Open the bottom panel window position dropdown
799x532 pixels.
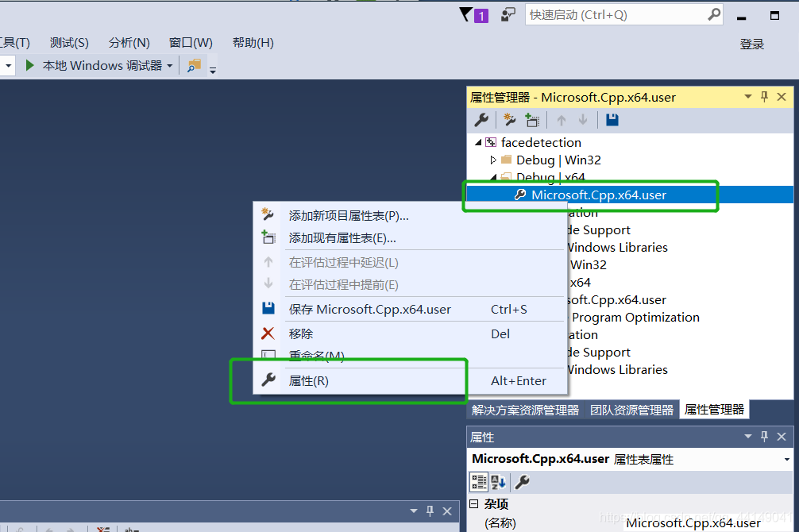coord(414,511)
